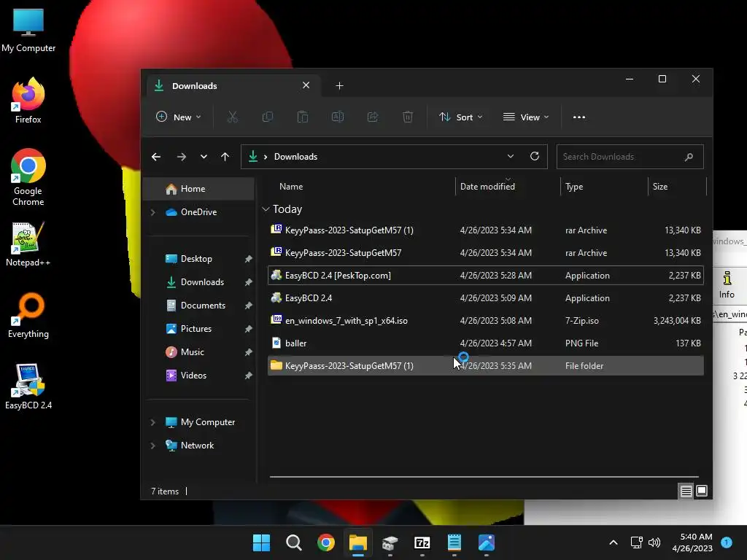Go forward with the right arrow
This screenshot has width=747, height=560.
pos(182,157)
